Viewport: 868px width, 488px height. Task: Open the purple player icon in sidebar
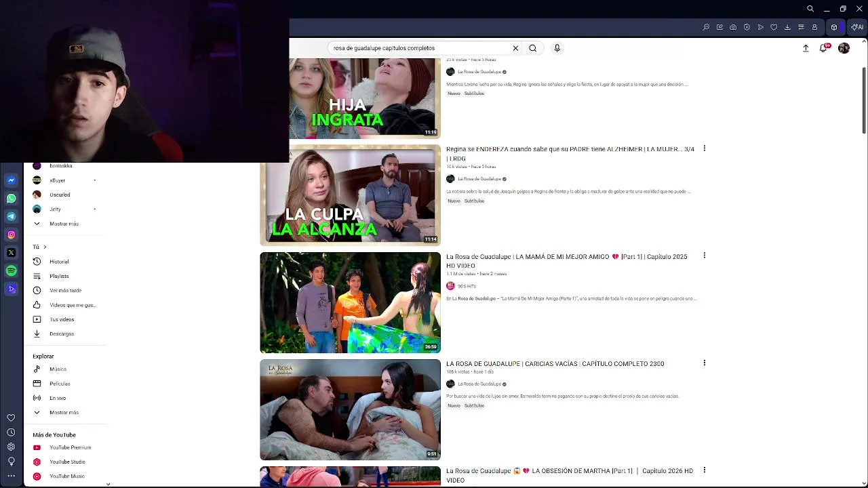coord(11,289)
